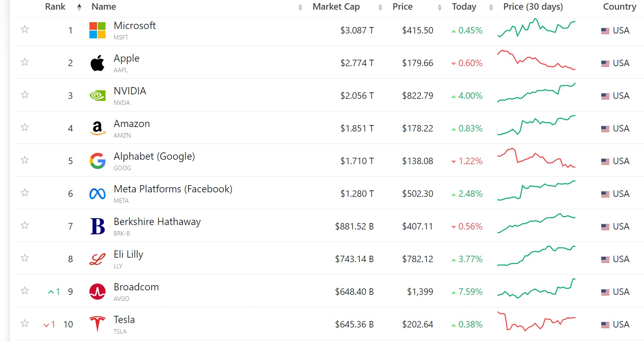Click NVIDIA's 30-day price chart
Screen dimensions: 644x342
(536, 93)
